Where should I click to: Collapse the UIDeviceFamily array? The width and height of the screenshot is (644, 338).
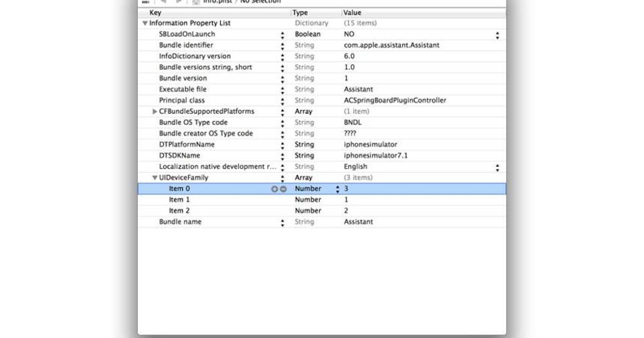click(155, 178)
